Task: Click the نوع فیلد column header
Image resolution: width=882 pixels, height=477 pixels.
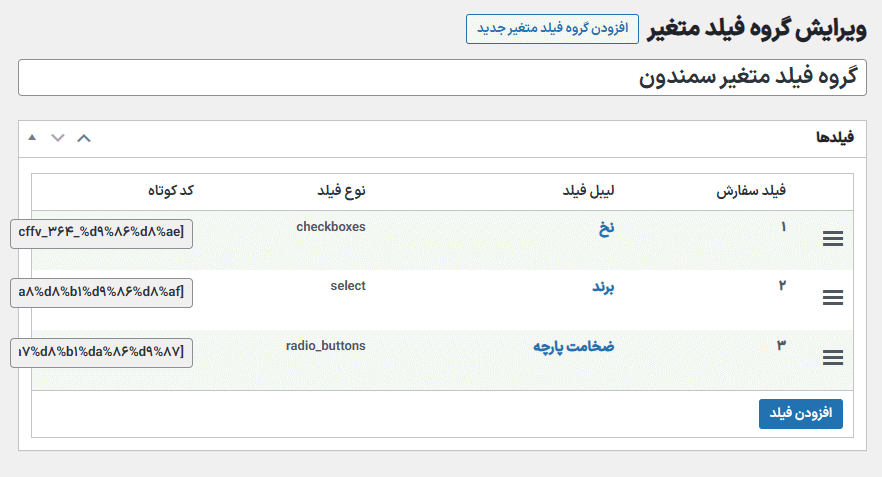Action: click(x=341, y=191)
